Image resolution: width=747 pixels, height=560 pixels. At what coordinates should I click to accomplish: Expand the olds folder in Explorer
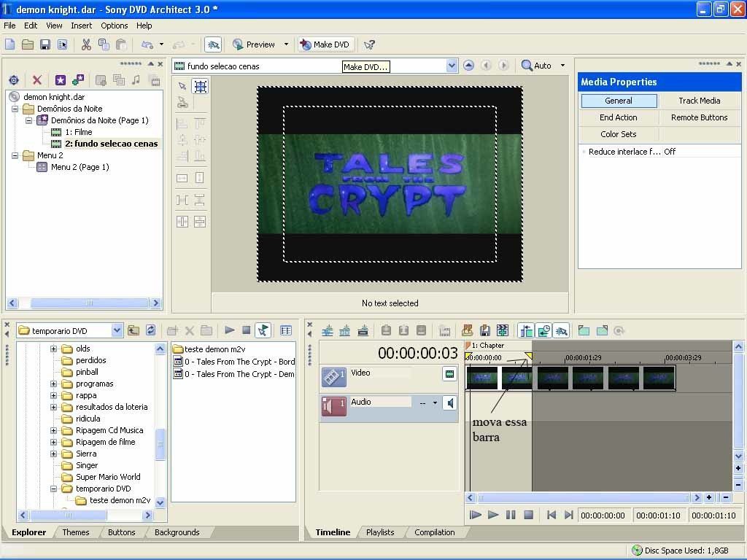pos(53,349)
